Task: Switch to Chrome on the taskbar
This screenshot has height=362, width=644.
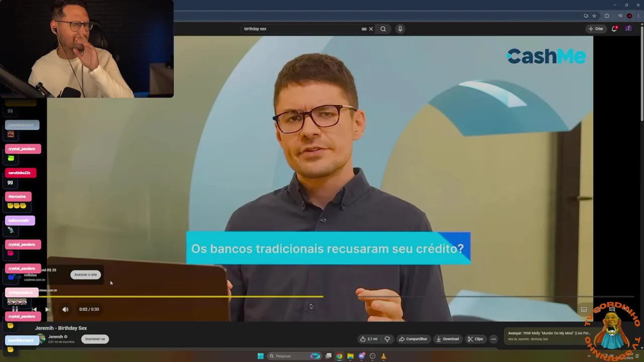Action: coord(339,356)
